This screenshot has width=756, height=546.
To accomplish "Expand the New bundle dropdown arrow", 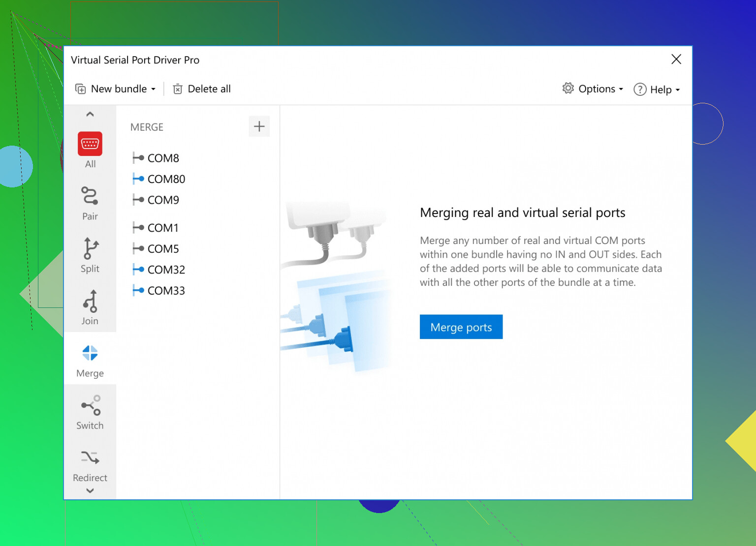I will pyautogui.click(x=154, y=90).
